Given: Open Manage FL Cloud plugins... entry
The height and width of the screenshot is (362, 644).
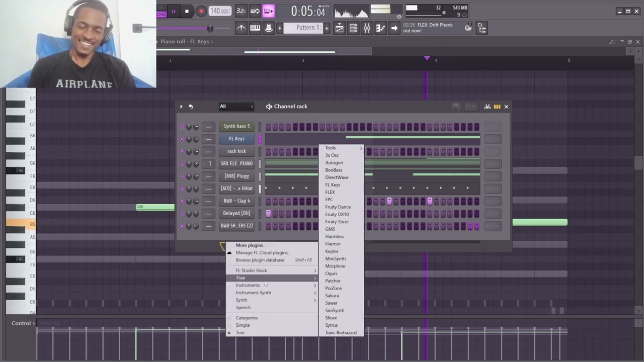Looking at the screenshot, I should (272, 253).
